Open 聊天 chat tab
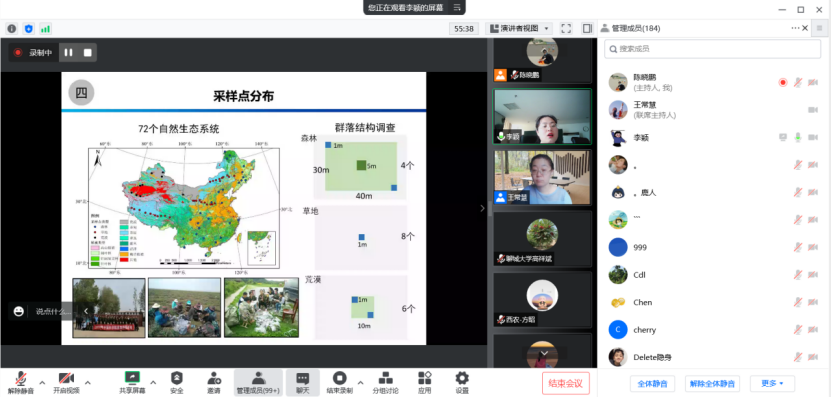The width and height of the screenshot is (831, 398). point(303,383)
